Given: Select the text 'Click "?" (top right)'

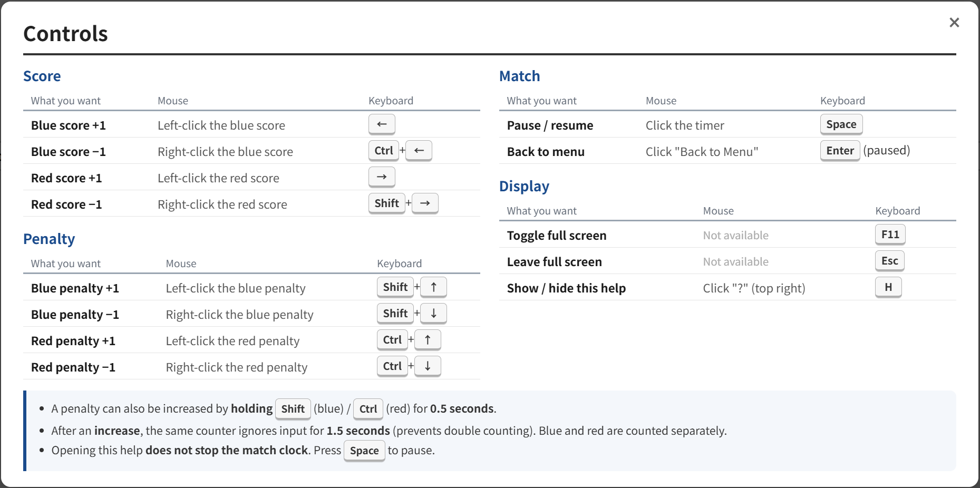Looking at the screenshot, I should [x=754, y=288].
